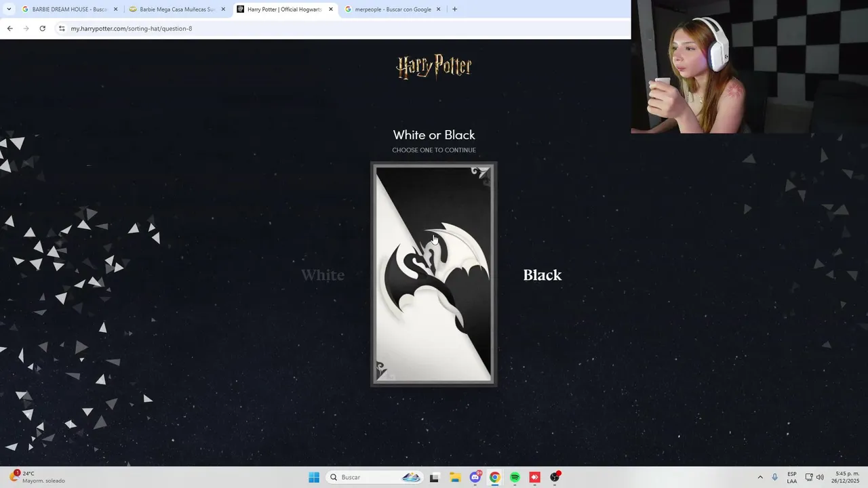The height and width of the screenshot is (488, 868).
Task: Open Google Chrome from the taskbar
Action: tap(495, 477)
